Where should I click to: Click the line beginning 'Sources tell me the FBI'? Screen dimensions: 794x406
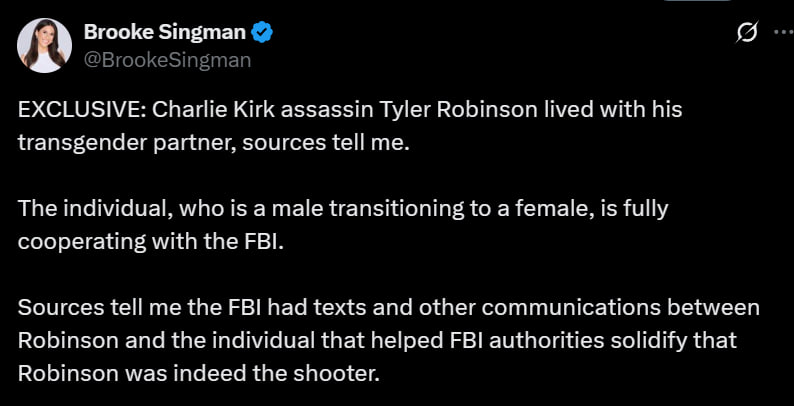388,308
